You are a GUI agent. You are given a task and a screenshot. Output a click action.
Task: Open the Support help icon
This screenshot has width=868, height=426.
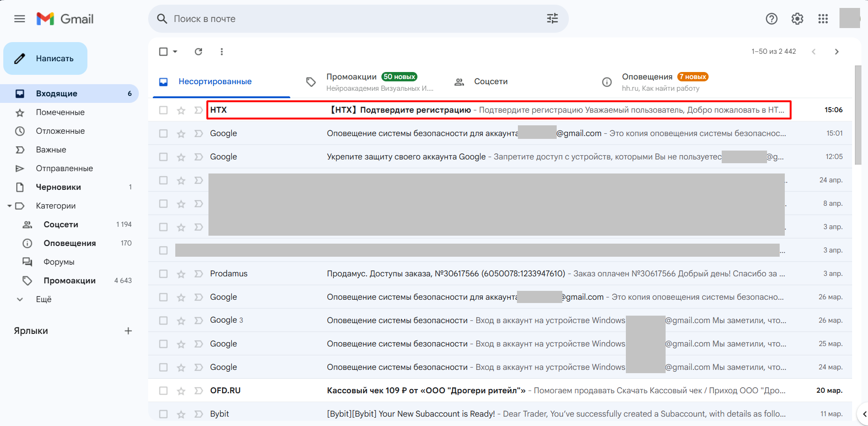772,19
